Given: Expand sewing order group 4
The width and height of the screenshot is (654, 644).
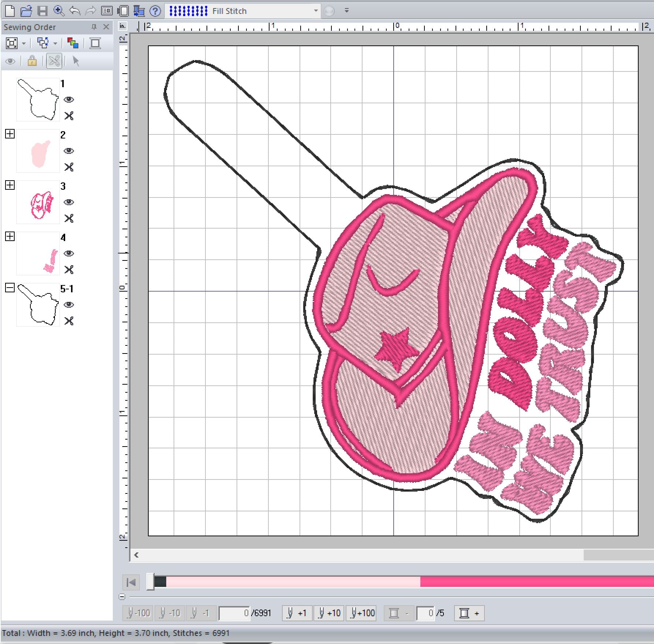Looking at the screenshot, I should click(x=10, y=236).
